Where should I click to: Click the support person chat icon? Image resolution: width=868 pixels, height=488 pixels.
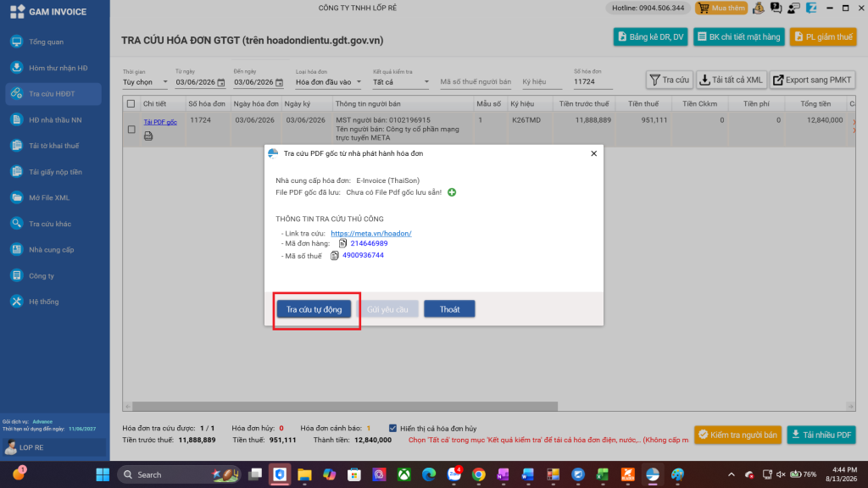(x=793, y=8)
